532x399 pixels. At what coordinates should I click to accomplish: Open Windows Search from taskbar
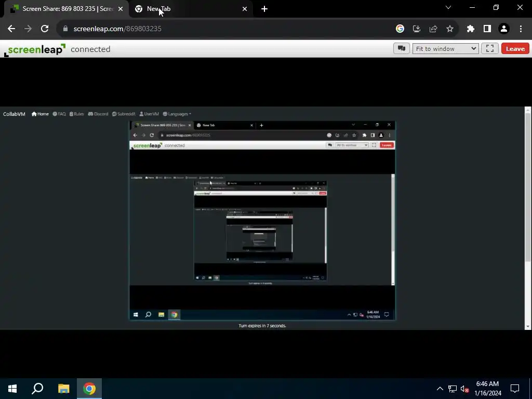pyautogui.click(x=37, y=389)
